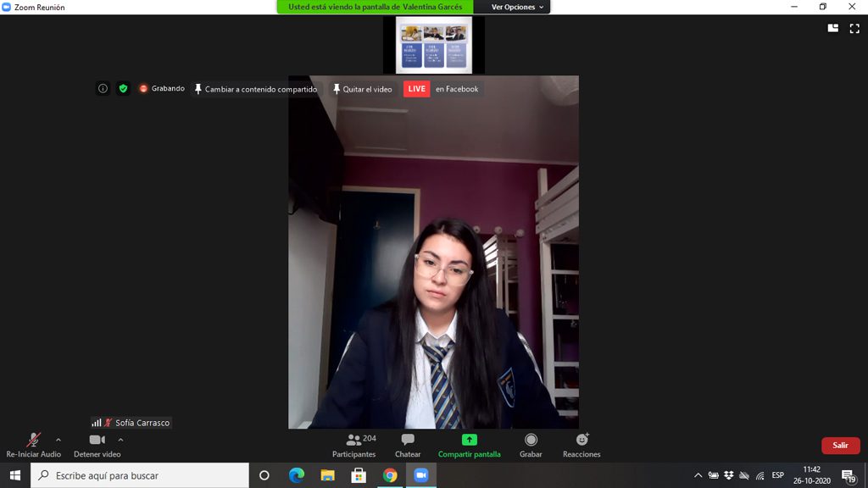This screenshot has width=868, height=488.
Task: Click the green encryption shield icon
Action: [x=123, y=89]
